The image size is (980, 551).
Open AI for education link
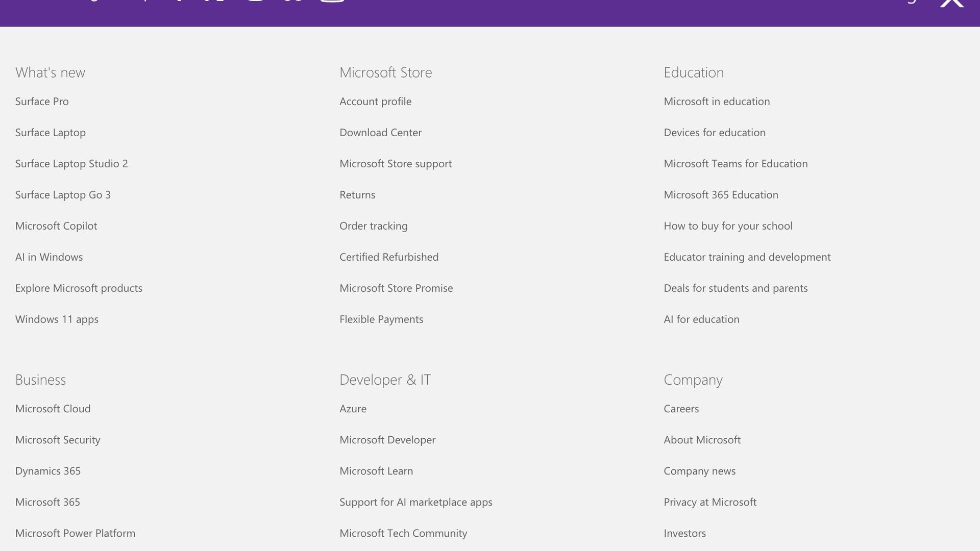[701, 319]
